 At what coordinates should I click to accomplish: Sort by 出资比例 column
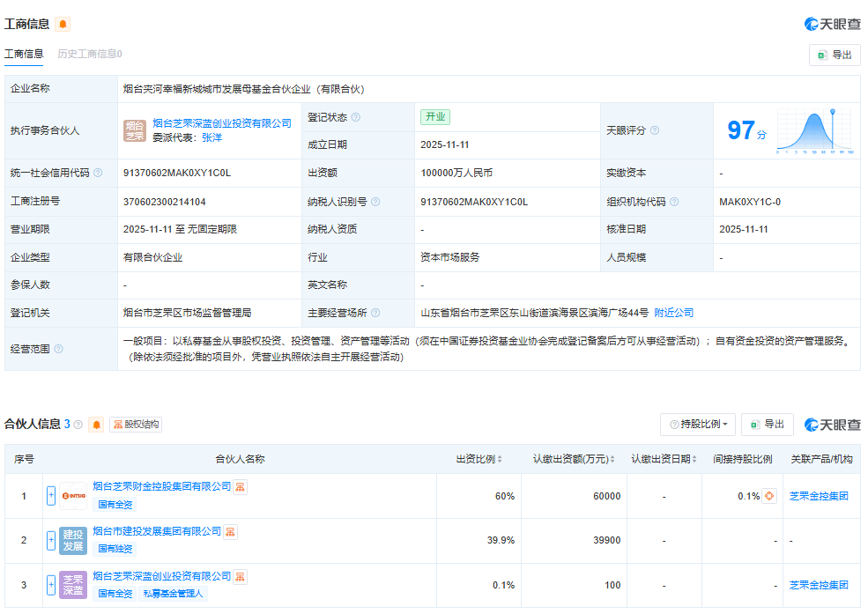click(500, 459)
